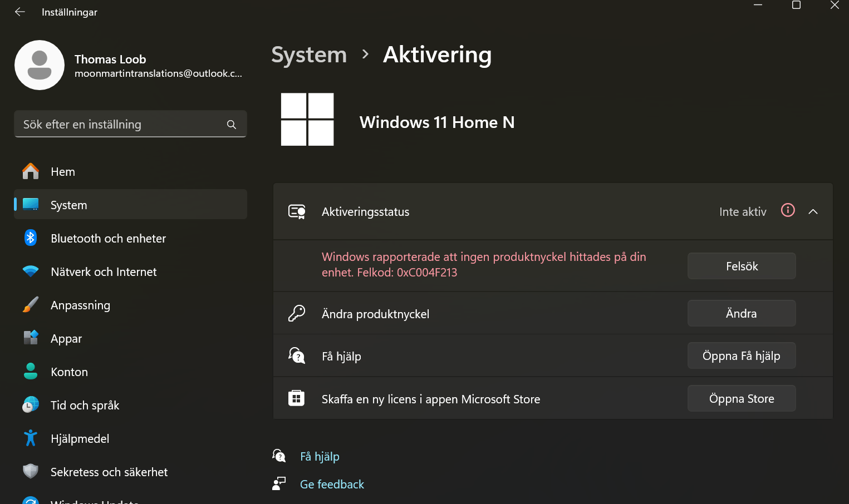The image size is (849, 504).
Task: Click the moonmartintranslations email address
Action: point(158,73)
